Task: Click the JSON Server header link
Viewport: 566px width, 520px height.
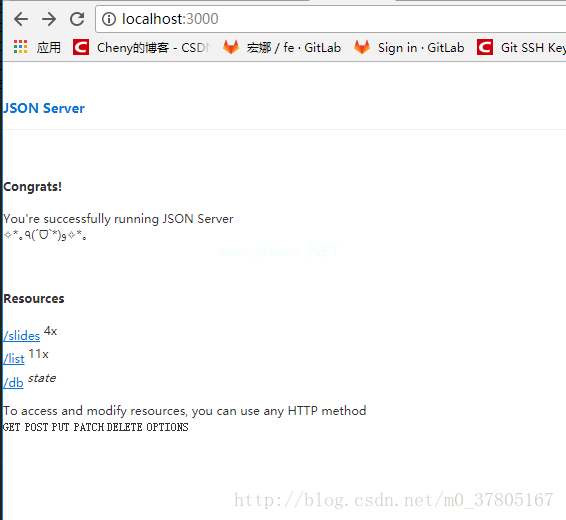Action: [44, 108]
